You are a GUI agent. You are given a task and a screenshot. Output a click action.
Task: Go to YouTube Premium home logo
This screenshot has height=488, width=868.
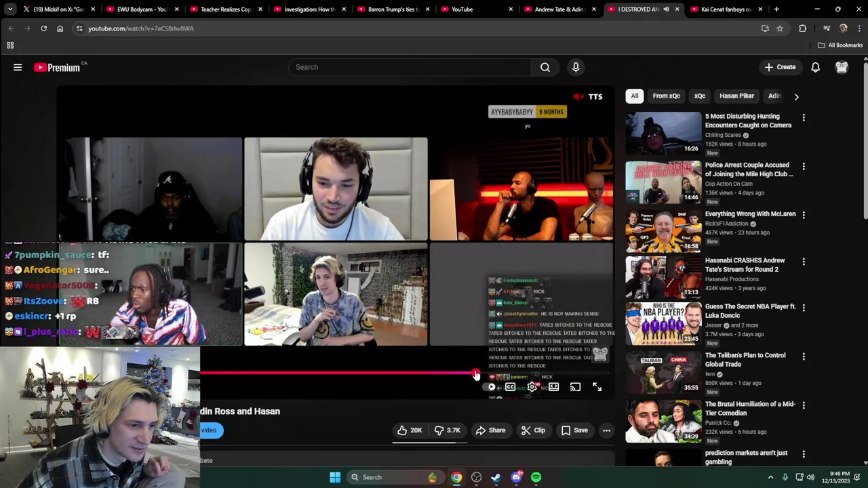57,67
